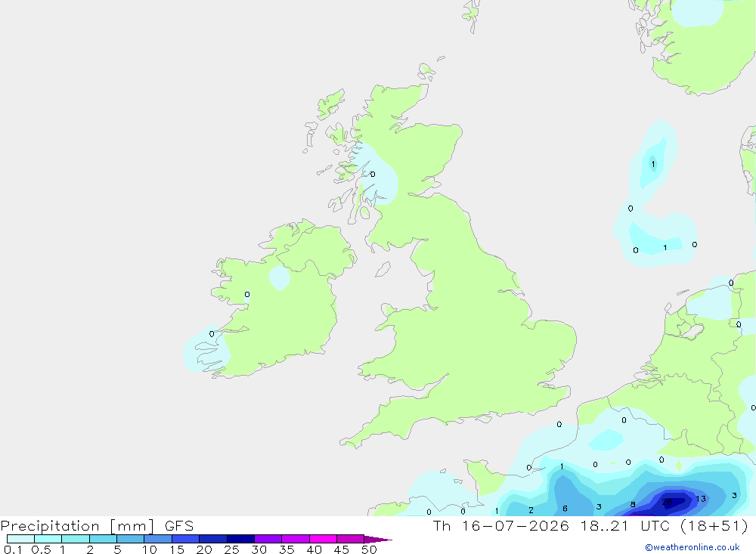Select the 30–35 mm purple legend swatch

[268, 539]
